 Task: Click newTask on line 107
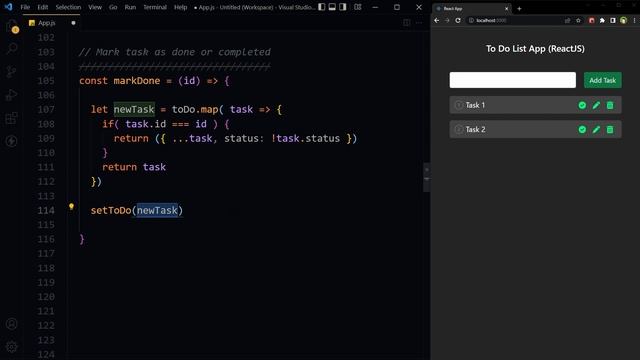pyautogui.click(x=134, y=109)
